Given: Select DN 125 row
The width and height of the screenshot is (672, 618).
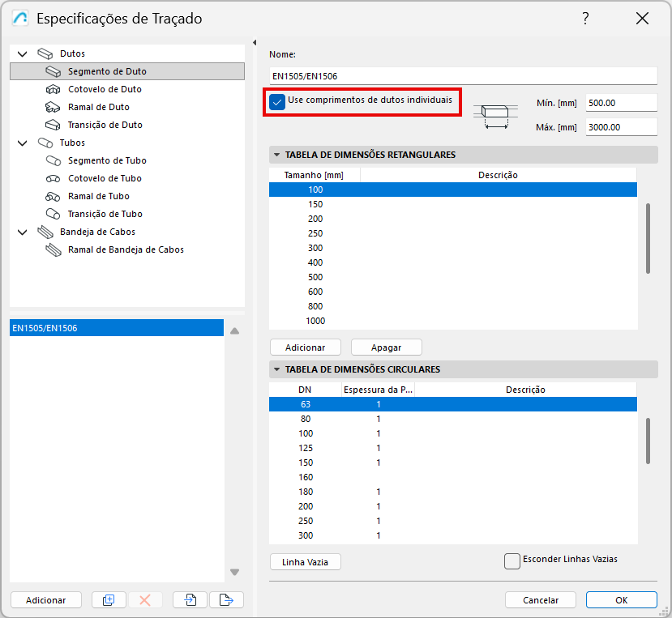Looking at the screenshot, I should 453,448.
